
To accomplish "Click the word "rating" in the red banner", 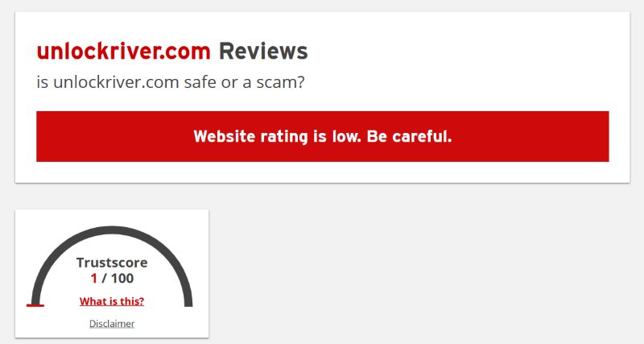I will tap(284, 137).
